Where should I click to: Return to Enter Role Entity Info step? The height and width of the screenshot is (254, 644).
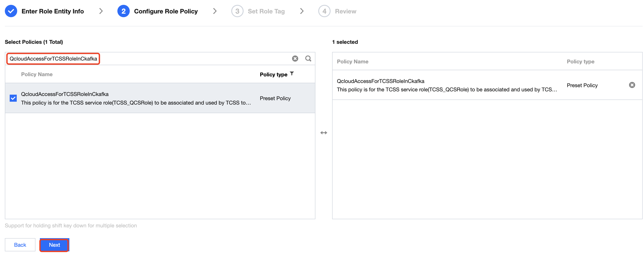pyautogui.click(x=52, y=11)
